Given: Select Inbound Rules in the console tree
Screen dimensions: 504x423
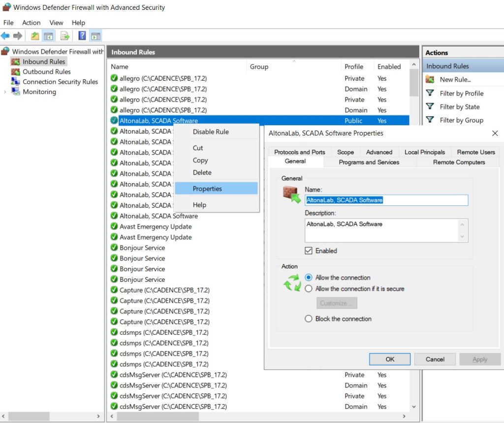Looking at the screenshot, I should (x=44, y=62).
